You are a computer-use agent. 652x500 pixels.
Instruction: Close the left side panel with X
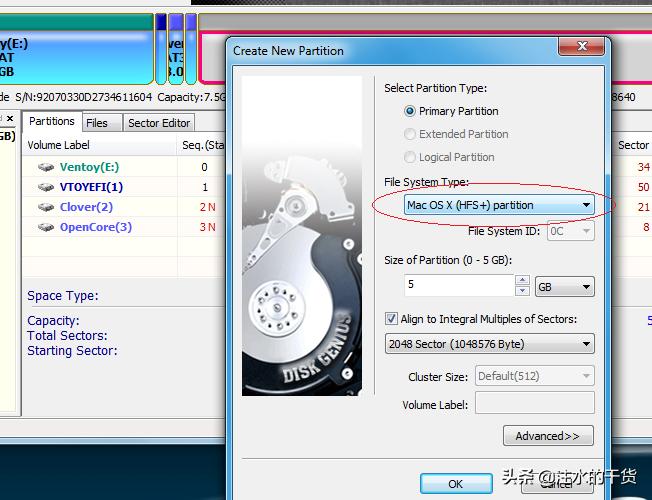pos(10,119)
